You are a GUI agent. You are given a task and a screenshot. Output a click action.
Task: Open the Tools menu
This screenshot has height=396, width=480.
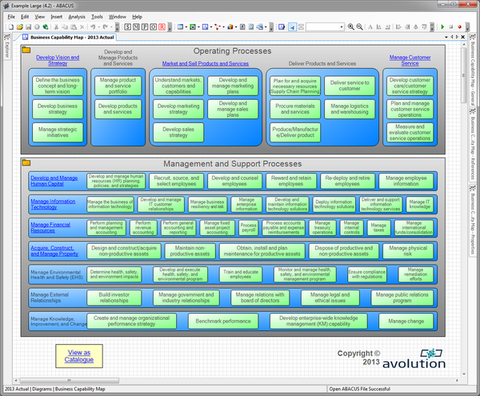coord(97,17)
